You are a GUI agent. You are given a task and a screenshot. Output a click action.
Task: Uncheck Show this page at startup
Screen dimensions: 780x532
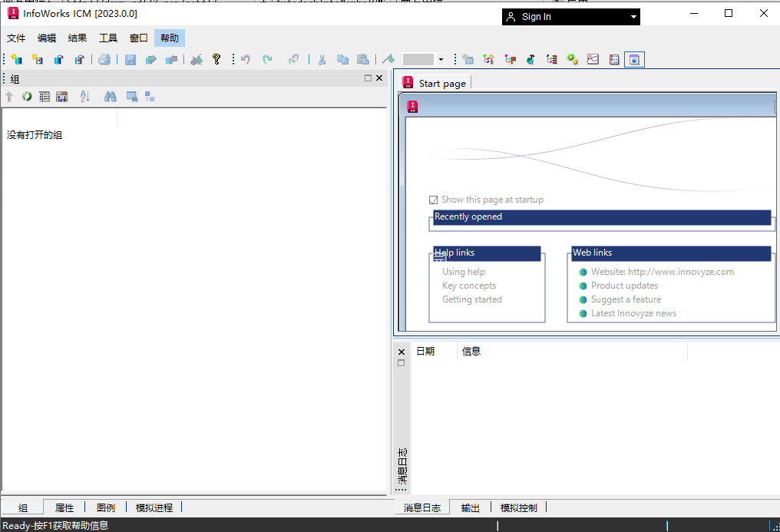tap(433, 199)
